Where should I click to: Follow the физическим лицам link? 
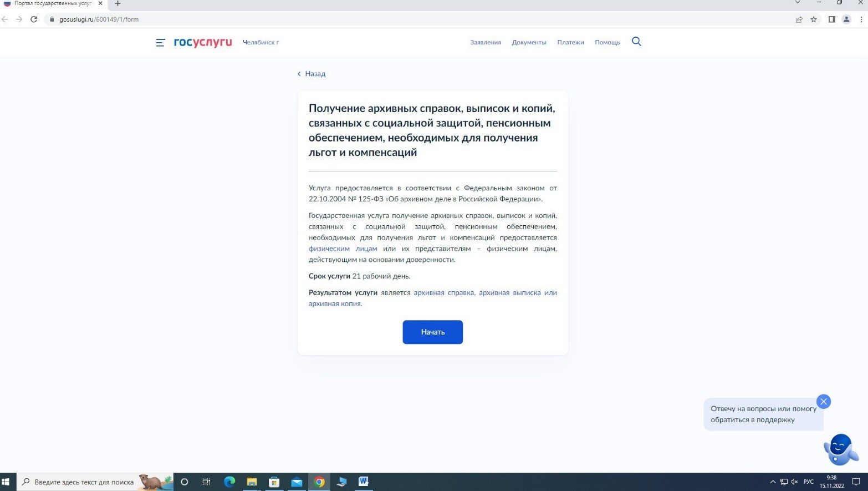pyautogui.click(x=343, y=249)
